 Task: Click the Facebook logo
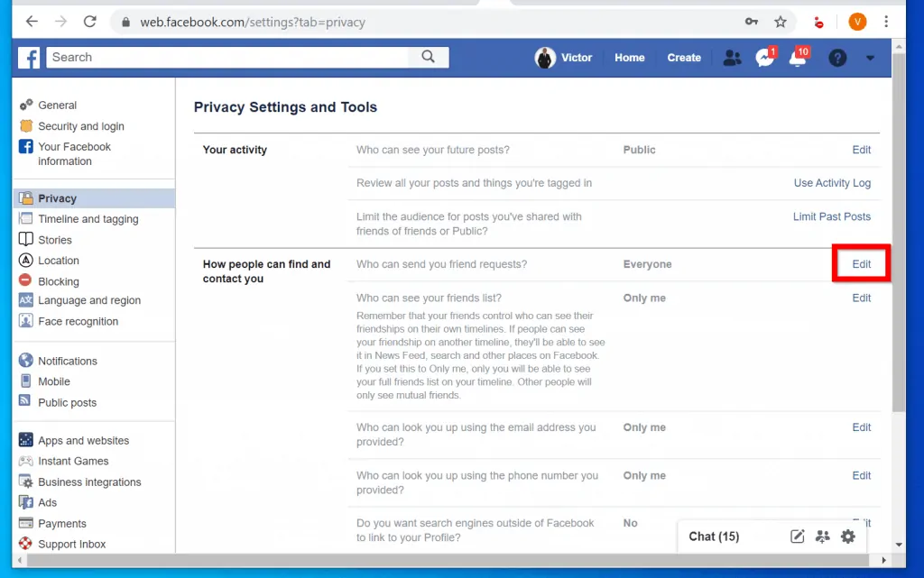(x=28, y=58)
